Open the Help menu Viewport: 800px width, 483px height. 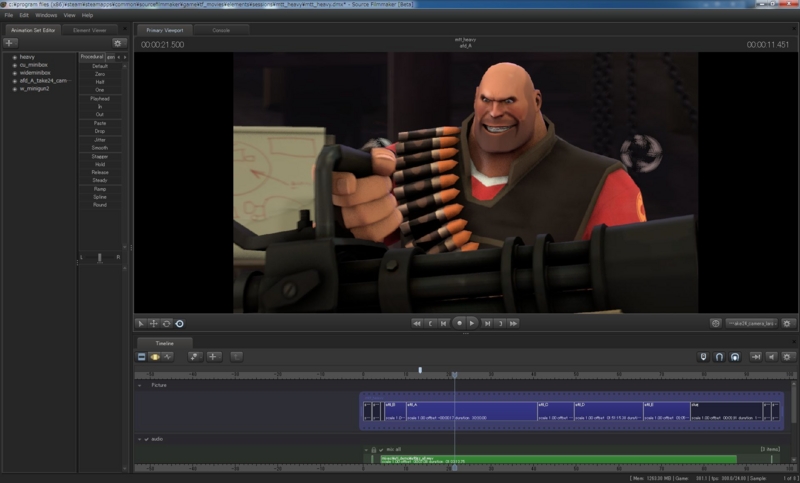click(x=87, y=15)
